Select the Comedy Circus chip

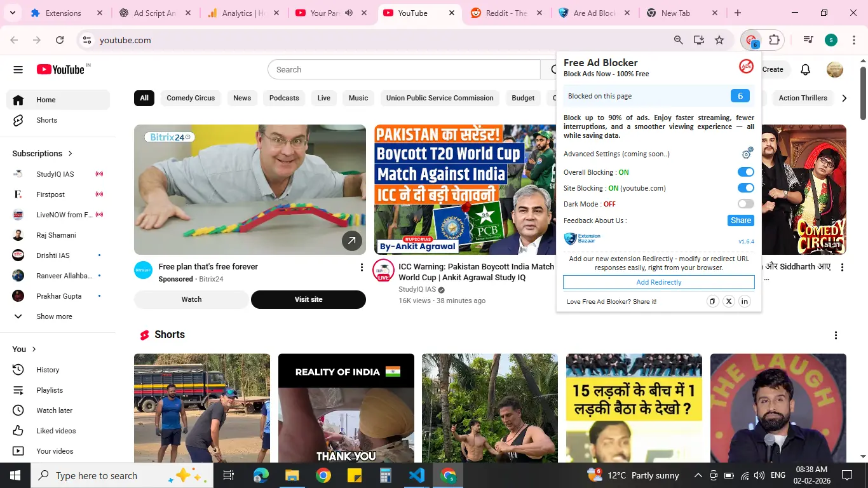[191, 98]
